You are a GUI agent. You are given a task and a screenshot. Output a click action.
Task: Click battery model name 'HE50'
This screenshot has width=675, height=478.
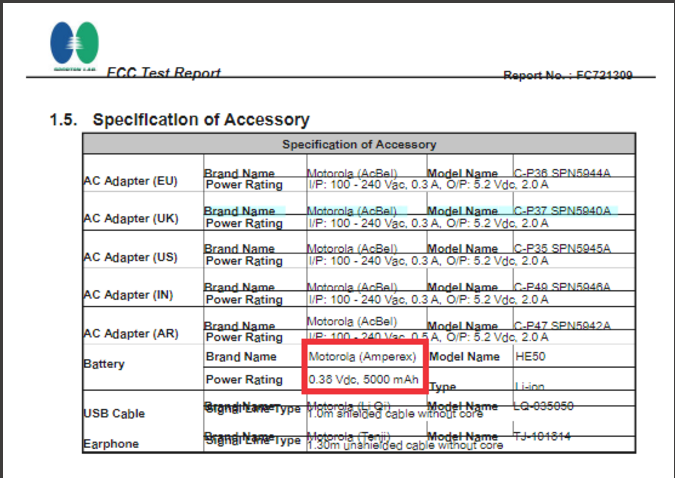pos(530,357)
